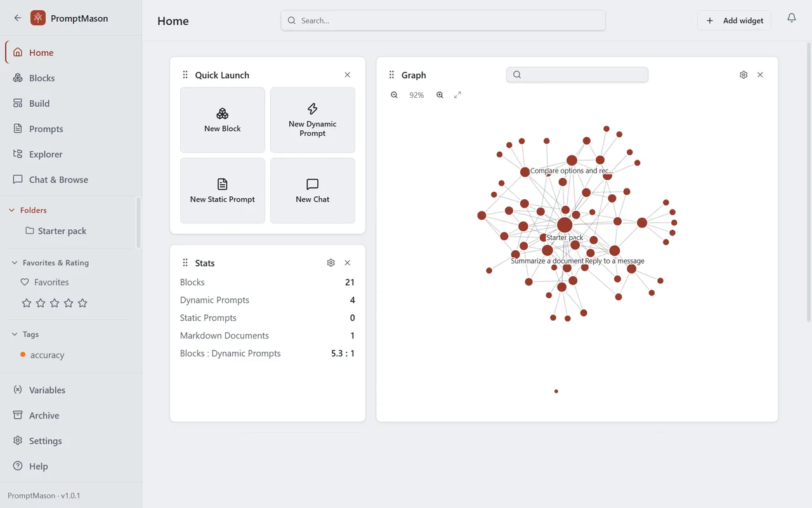
Task: Click the Add widget button
Action: [x=735, y=20]
